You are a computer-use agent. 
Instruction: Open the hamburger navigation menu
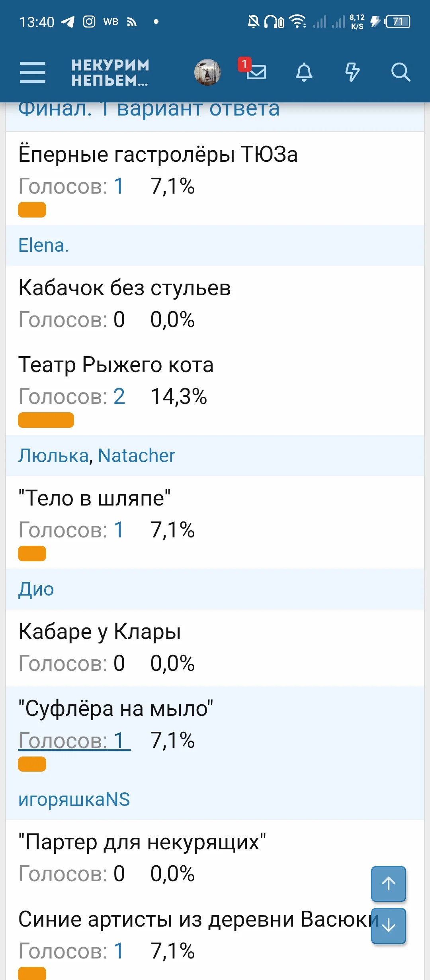(33, 72)
